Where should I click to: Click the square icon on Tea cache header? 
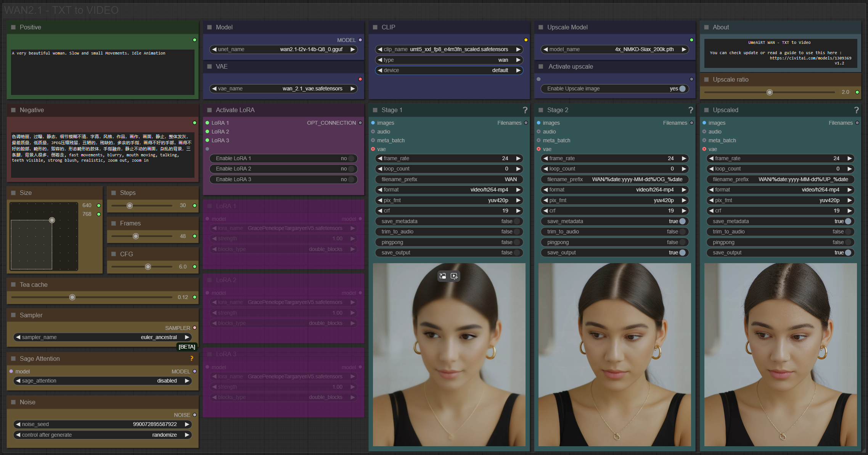pos(13,285)
